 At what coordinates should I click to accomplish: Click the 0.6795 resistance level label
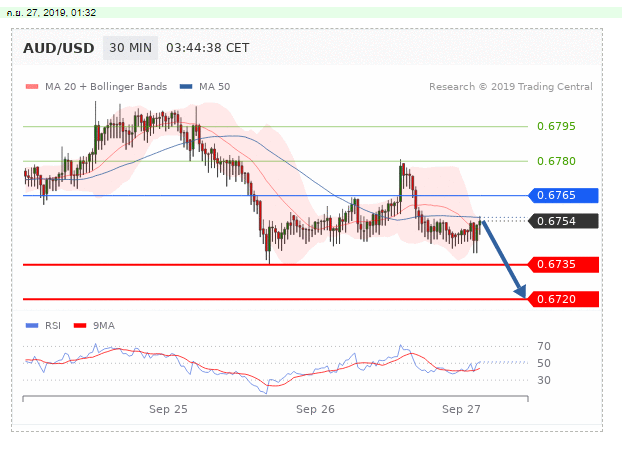(x=556, y=126)
